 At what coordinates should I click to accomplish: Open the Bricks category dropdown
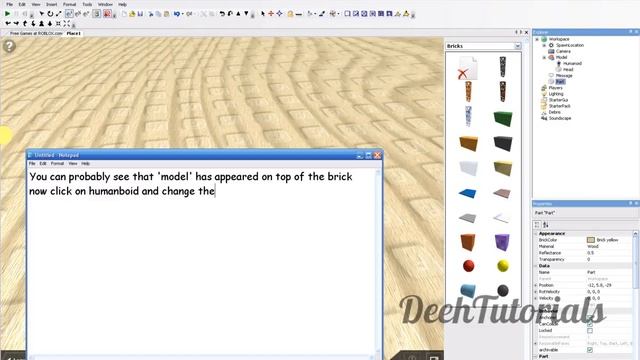click(518, 46)
